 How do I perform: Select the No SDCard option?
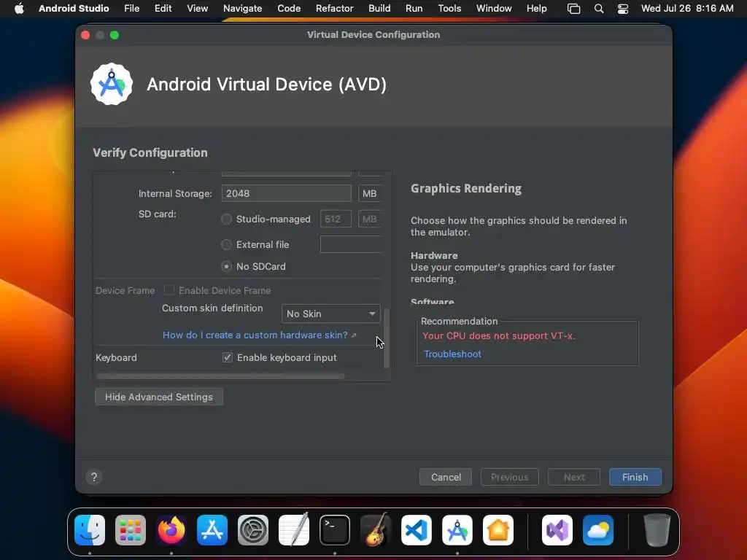[x=226, y=266]
